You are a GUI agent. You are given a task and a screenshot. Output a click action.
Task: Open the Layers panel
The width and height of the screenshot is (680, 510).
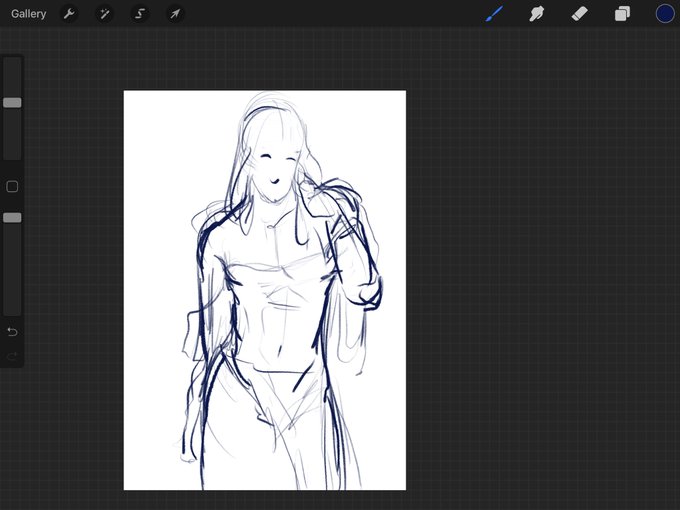(622, 14)
